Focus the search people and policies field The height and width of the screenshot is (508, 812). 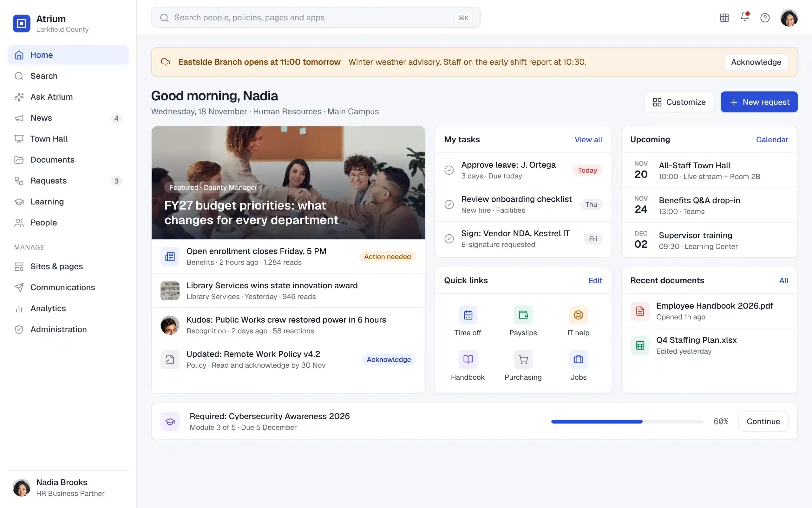pos(316,17)
